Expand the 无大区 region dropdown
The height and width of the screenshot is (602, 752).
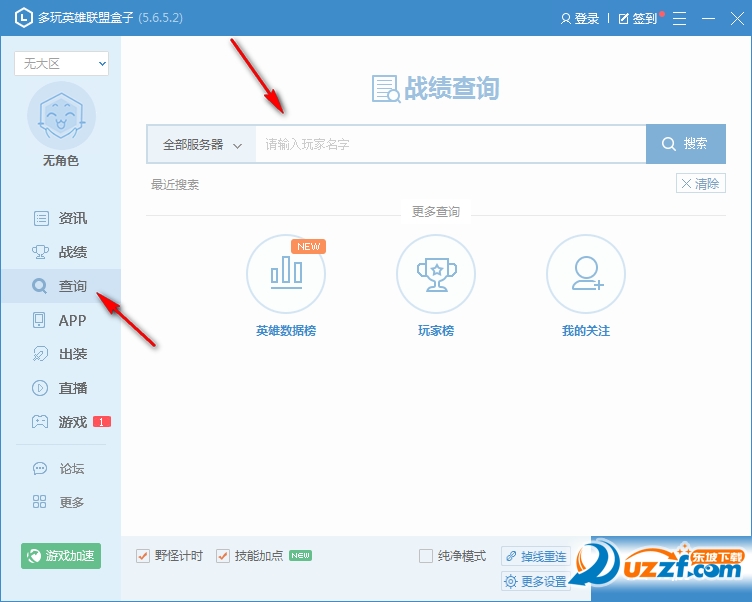click(61, 63)
